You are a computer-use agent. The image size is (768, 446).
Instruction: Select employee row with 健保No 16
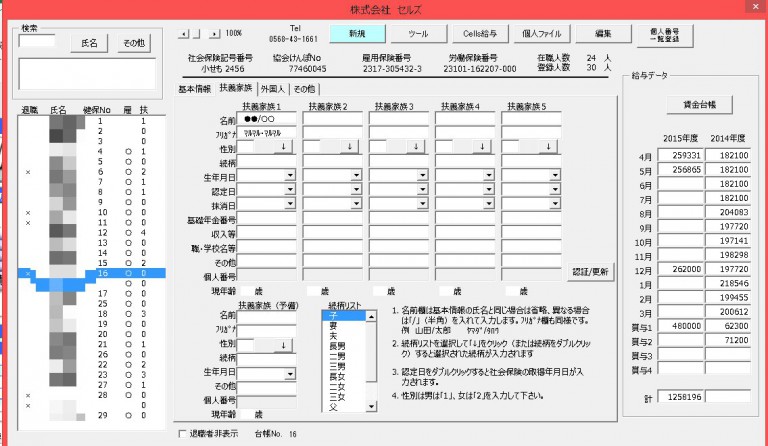coord(92,273)
